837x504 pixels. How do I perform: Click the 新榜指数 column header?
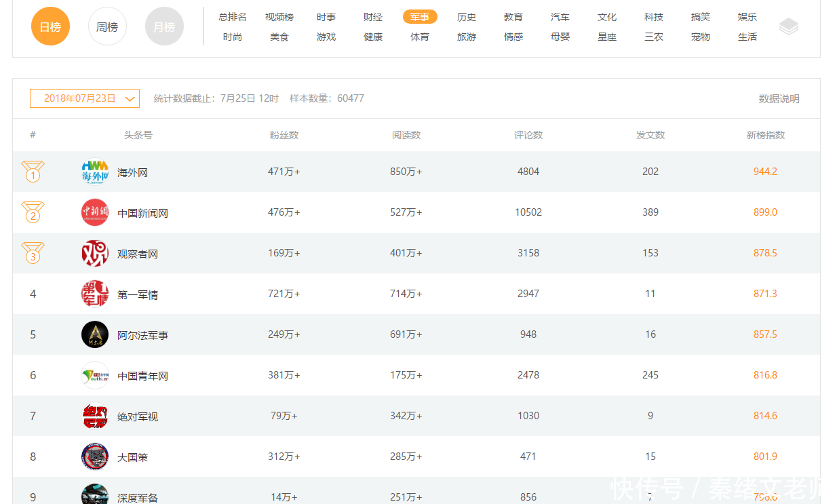[x=766, y=135]
